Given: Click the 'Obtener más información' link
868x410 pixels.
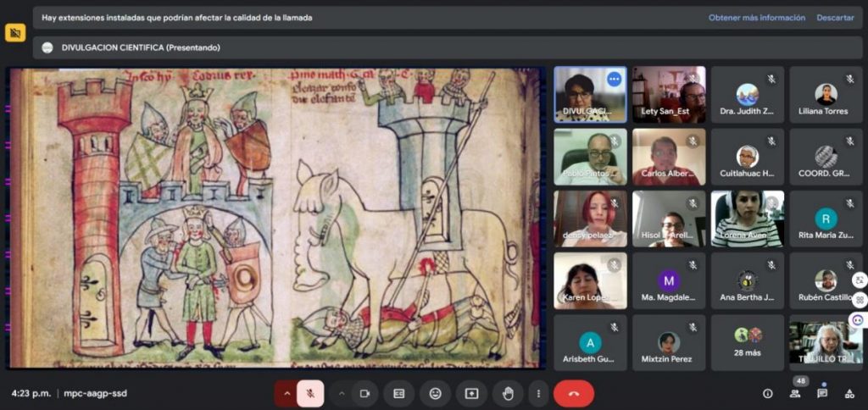Looking at the screenshot, I should [x=757, y=17].
